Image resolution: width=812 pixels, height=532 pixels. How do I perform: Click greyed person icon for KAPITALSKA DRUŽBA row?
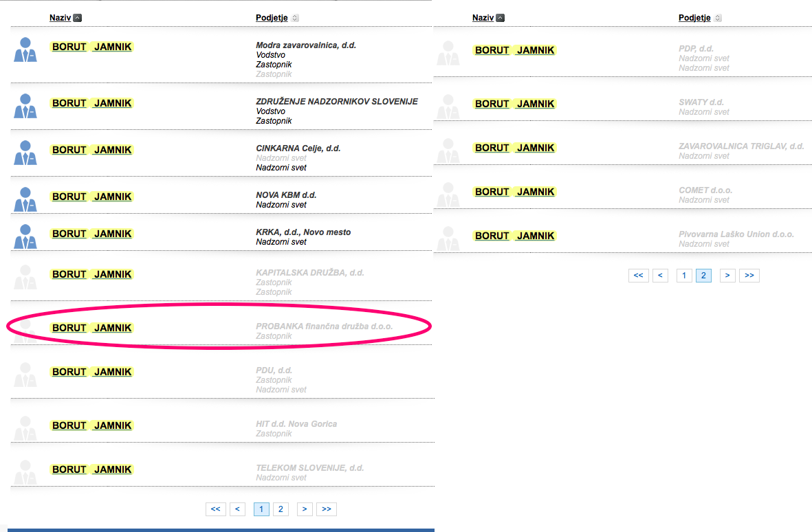tap(25, 277)
